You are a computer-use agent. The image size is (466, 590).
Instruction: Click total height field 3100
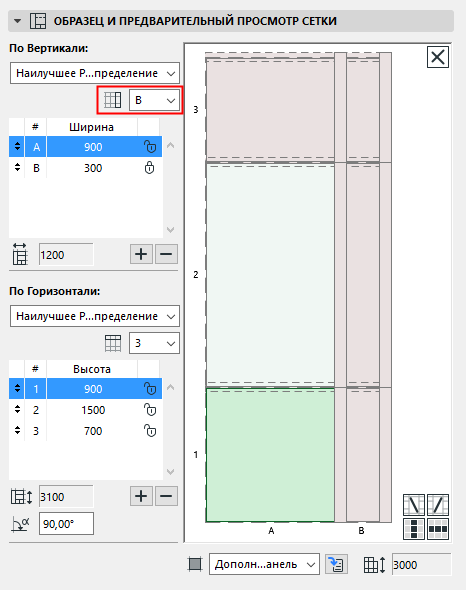(x=66, y=497)
